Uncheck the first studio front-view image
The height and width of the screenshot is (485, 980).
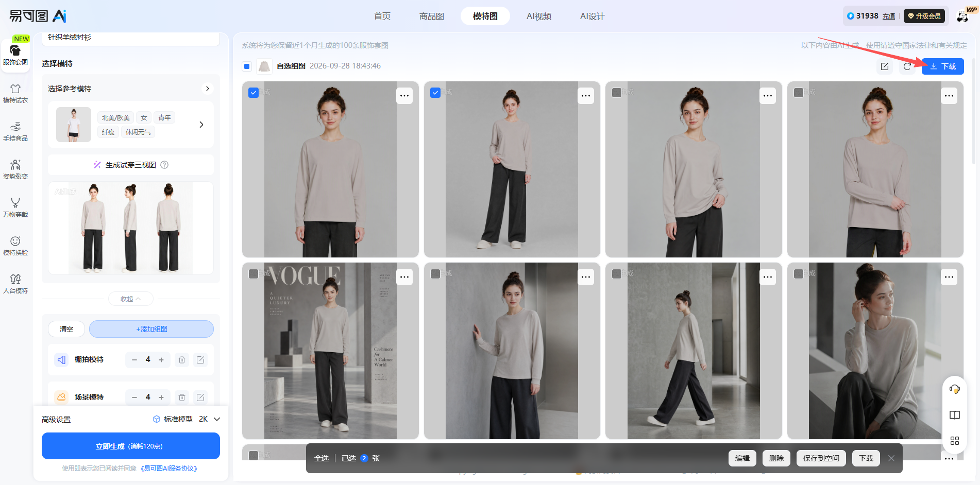pos(254,93)
